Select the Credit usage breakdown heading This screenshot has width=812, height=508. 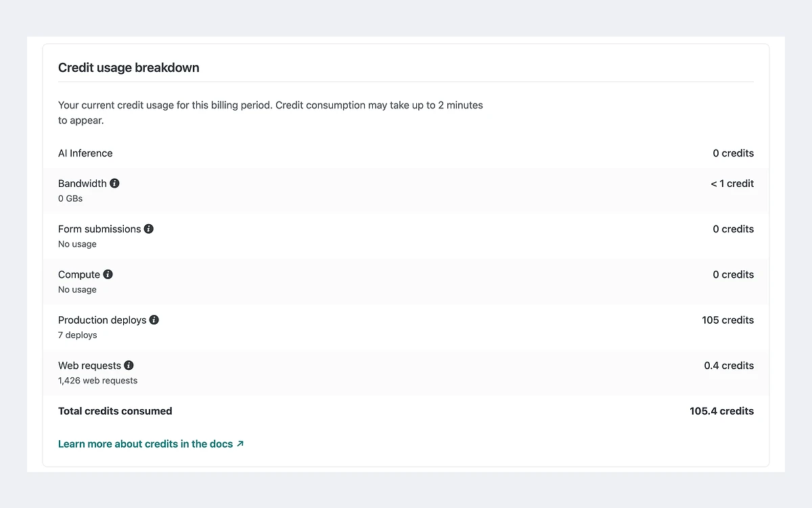pos(129,68)
